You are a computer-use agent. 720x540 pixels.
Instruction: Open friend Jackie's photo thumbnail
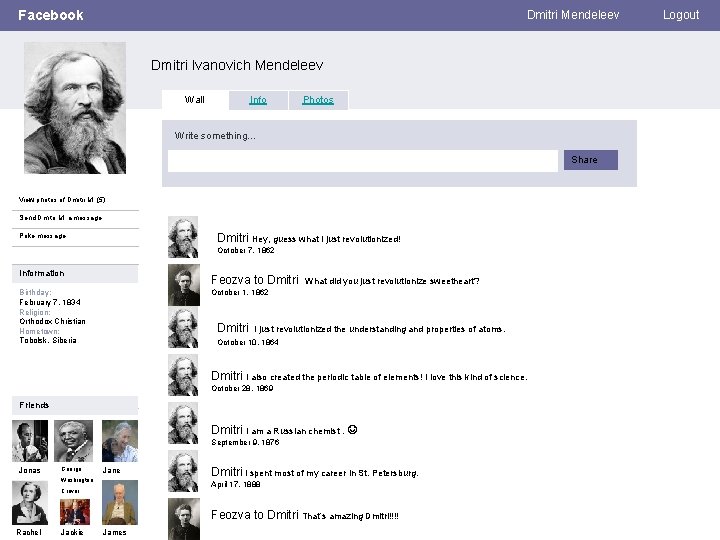75,512
